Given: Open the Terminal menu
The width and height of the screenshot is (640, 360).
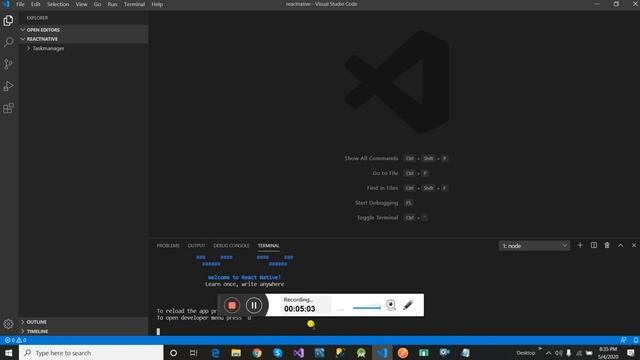Looking at the screenshot, I should (x=134, y=4).
